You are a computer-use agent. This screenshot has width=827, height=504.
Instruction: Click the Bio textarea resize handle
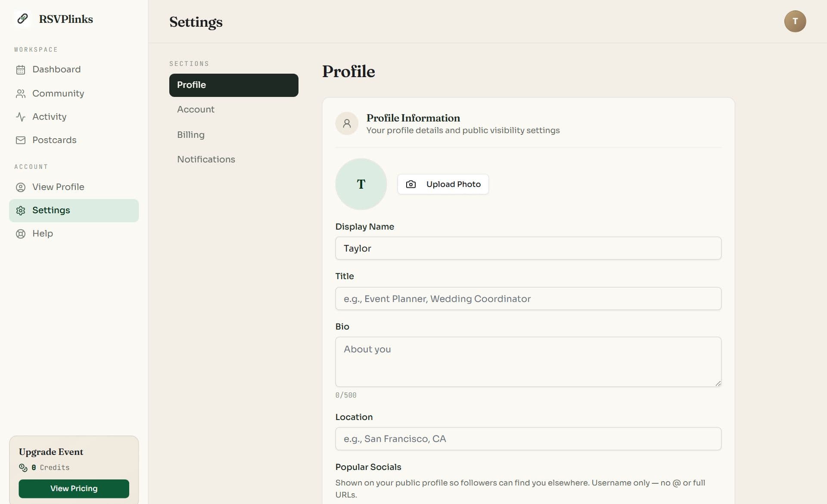point(718,383)
